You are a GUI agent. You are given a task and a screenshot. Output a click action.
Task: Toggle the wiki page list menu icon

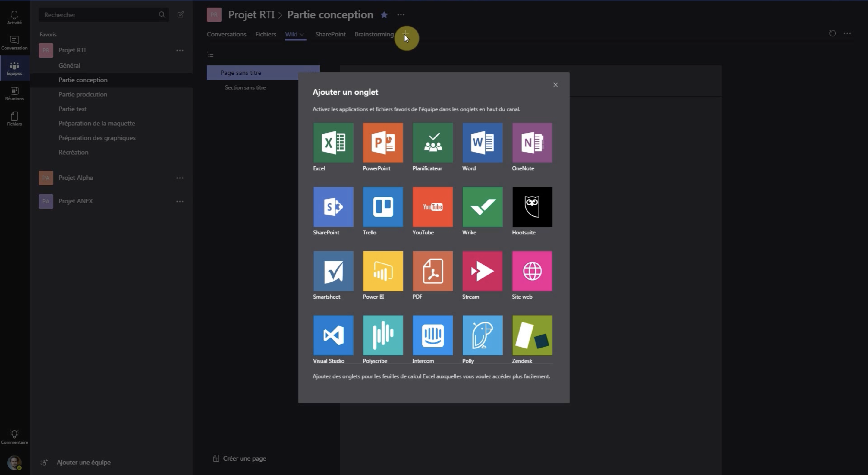(211, 54)
